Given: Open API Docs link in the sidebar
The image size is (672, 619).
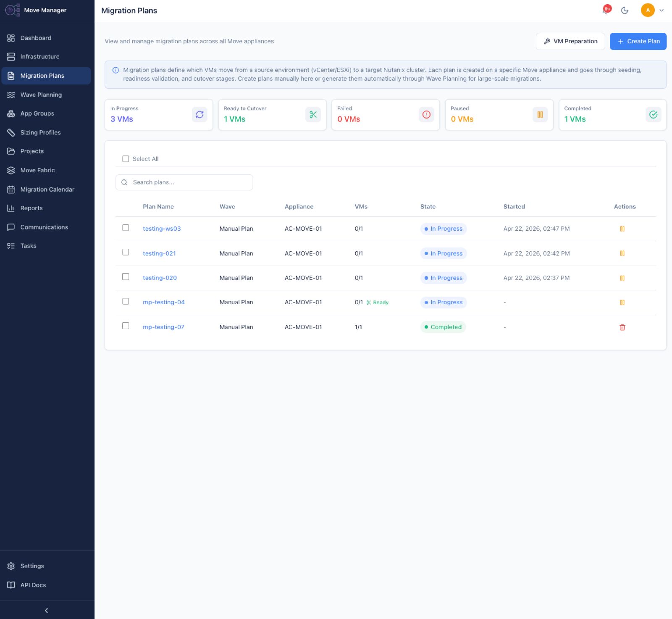Looking at the screenshot, I should click(46, 585).
